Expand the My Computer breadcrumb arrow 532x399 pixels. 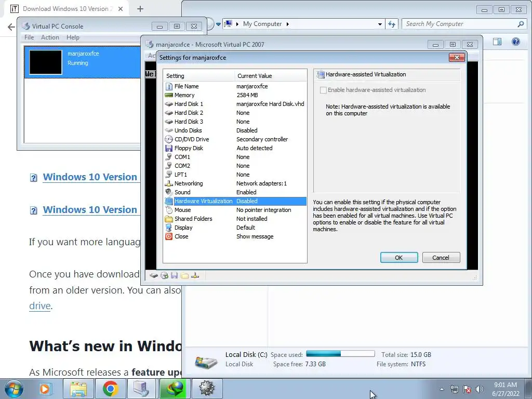tap(288, 24)
